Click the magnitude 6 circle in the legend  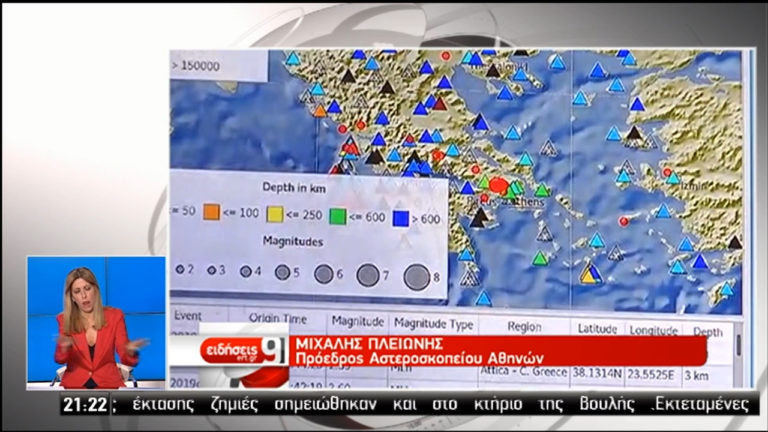click(323, 274)
